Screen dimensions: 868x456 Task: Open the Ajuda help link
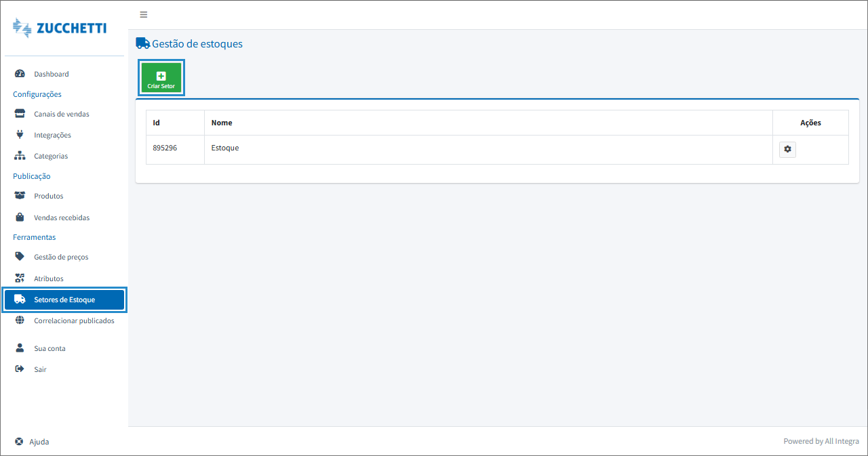39,442
